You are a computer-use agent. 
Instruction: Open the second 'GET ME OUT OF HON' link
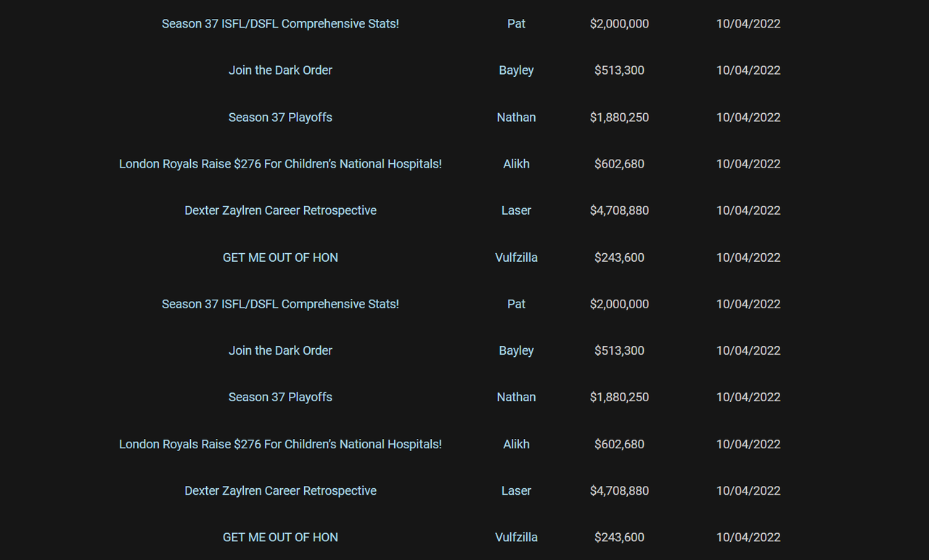point(280,538)
